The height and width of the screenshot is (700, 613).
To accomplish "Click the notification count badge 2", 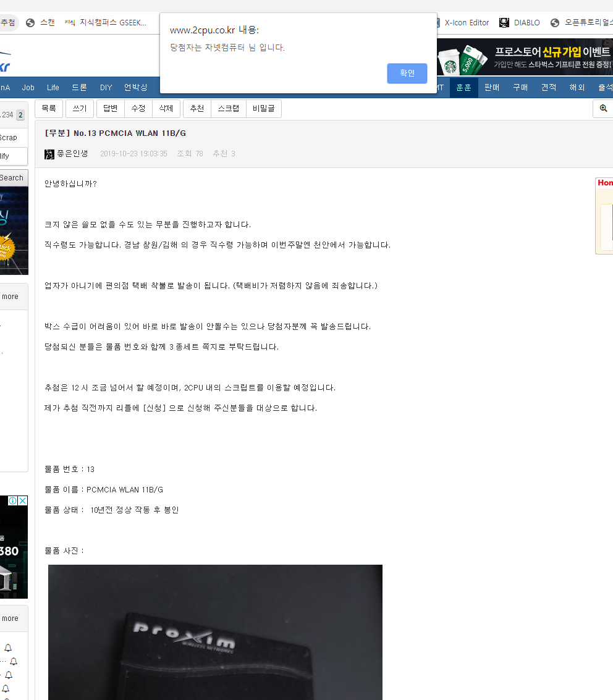I will pyautogui.click(x=20, y=115).
